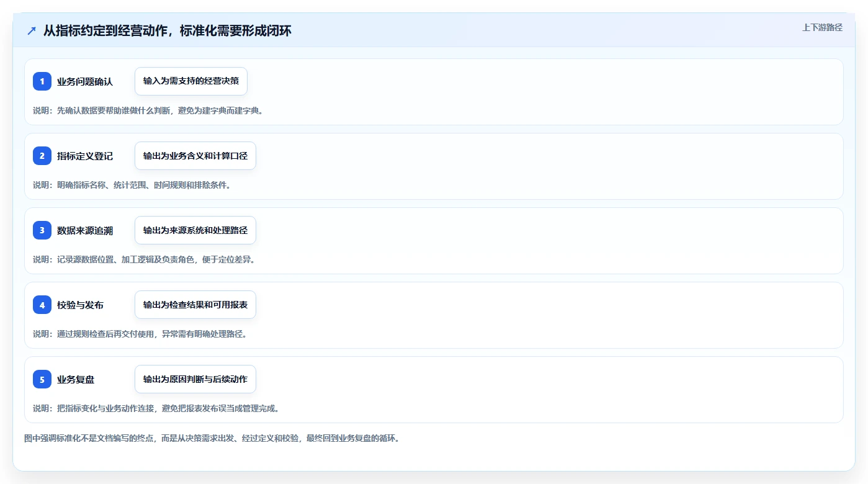Click the 业务复盘 step title
The image size is (868, 484).
[x=76, y=379]
